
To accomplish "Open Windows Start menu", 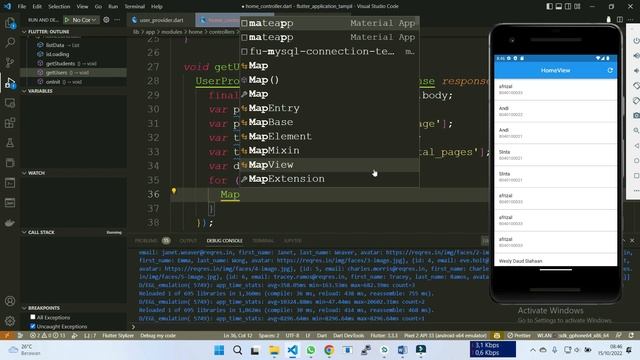I will tap(219, 350).
